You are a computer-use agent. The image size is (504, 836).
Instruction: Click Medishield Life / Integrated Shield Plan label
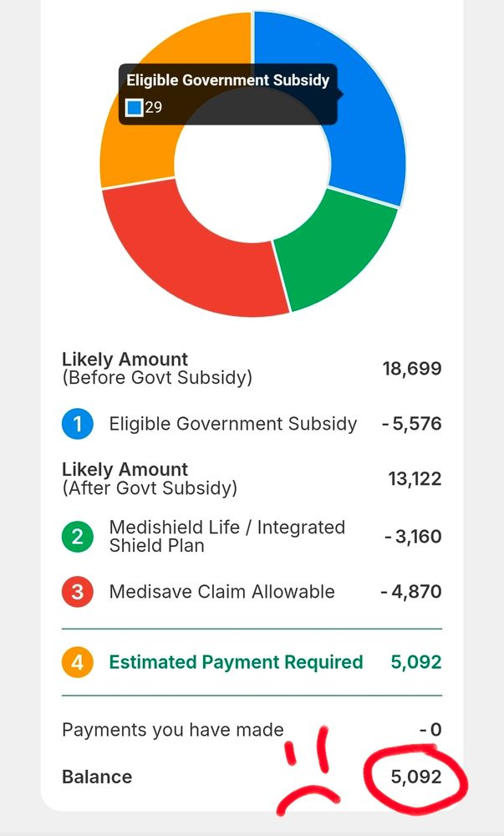[227, 537]
